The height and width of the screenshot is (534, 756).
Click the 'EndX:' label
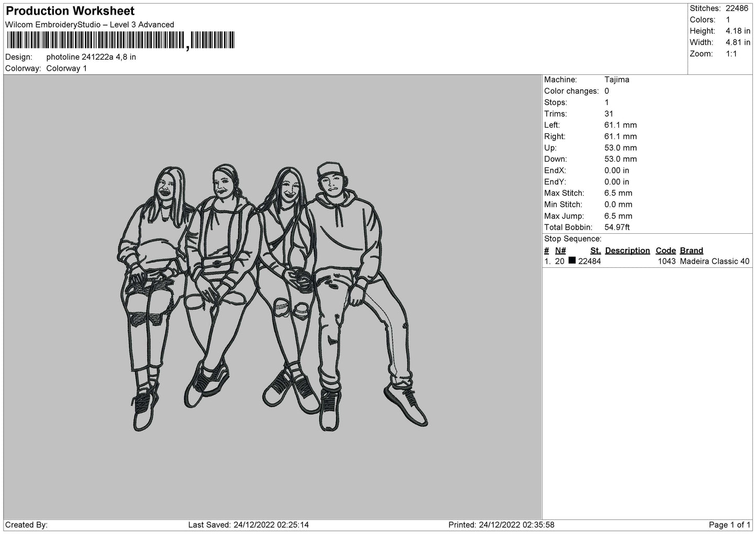555,171
